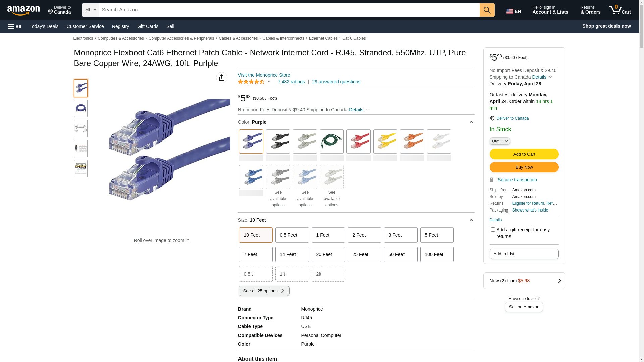The height and width of the screenshot is (362, 644).
Task: Select the 25 Feet size option
Action: (x=364, y=254)
